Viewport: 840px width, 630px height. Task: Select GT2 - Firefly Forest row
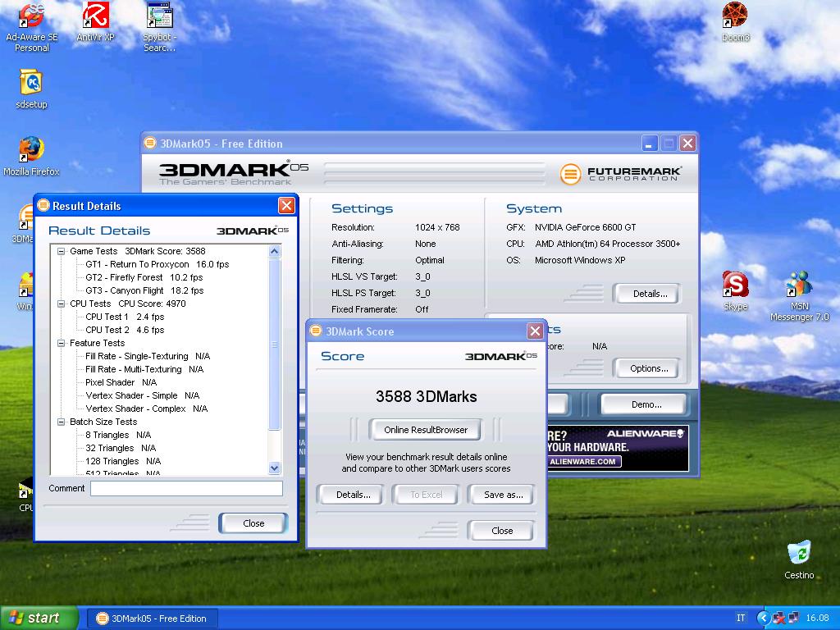pyautogui.click(x=144, y=277)
